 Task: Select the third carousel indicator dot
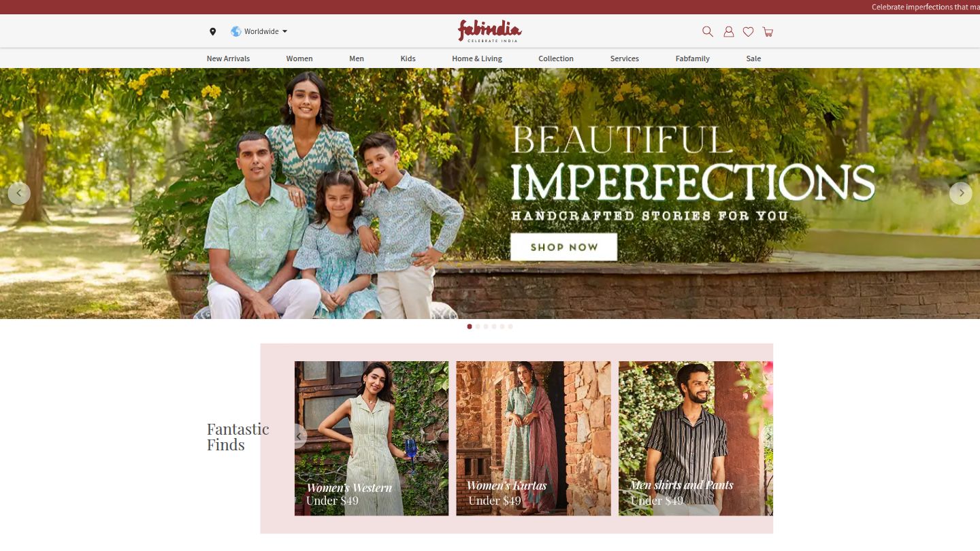pyautogui.click(x=486, y=327)
